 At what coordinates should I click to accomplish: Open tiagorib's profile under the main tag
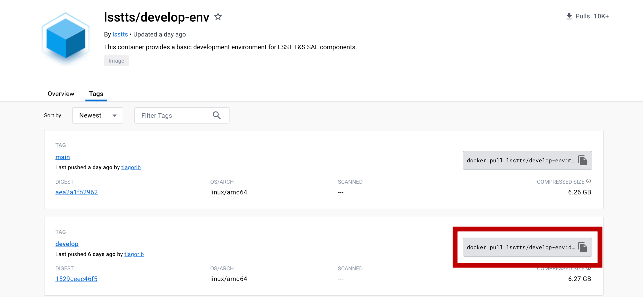[131, 167]
